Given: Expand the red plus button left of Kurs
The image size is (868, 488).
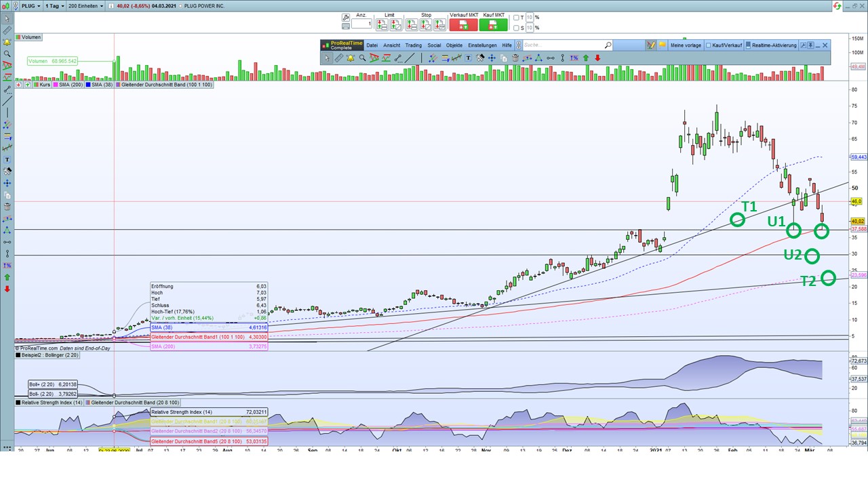Looking at the screenshot, I should coord(18,85).
